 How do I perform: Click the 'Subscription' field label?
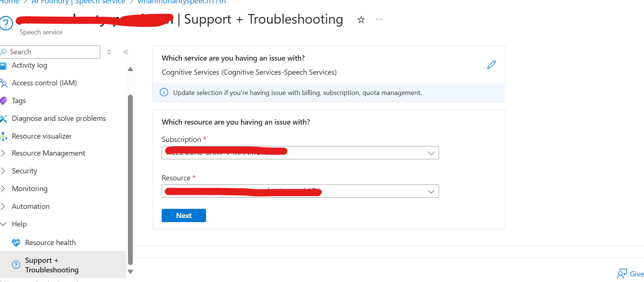click(x=181, y=139)
